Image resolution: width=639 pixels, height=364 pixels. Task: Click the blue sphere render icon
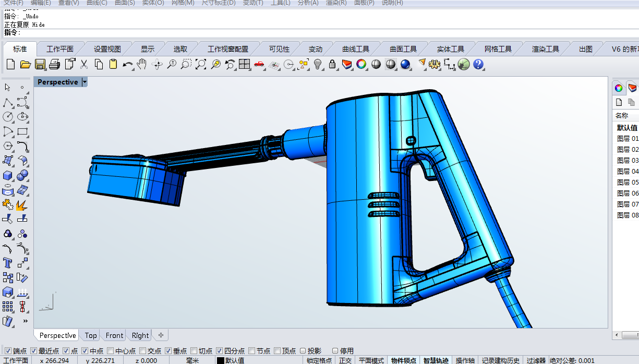(405, 64)
